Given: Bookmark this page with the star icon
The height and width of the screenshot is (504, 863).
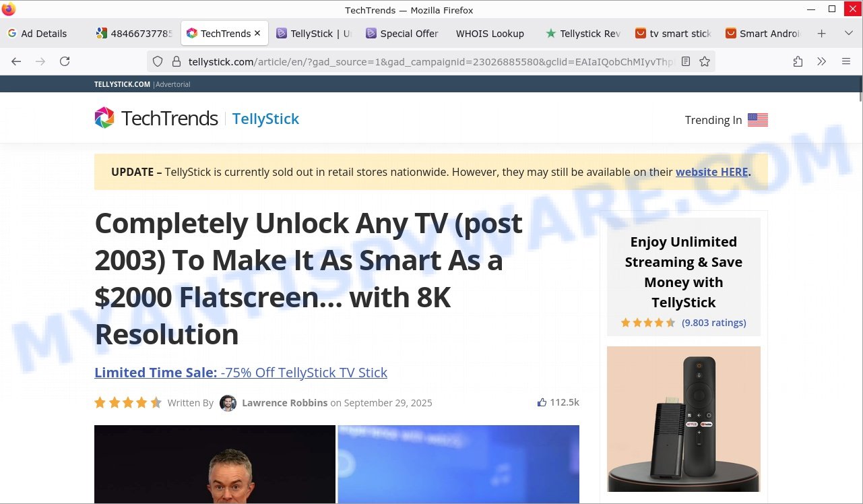Looking at the screenshot, I should (705, 61).
